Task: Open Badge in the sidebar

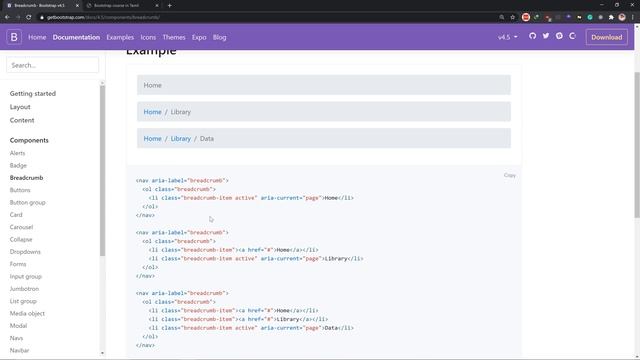Action: [x=18, y=165]
